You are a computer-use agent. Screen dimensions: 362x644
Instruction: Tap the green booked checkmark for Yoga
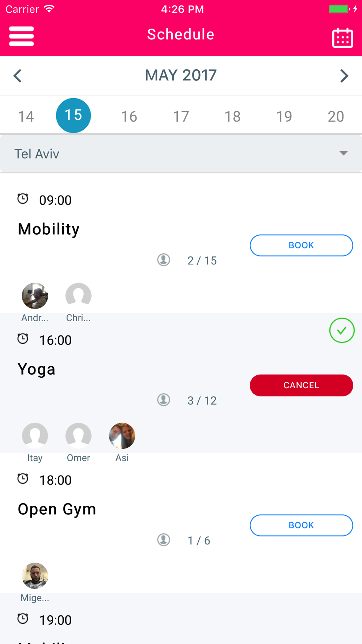(x=342, y=330)
